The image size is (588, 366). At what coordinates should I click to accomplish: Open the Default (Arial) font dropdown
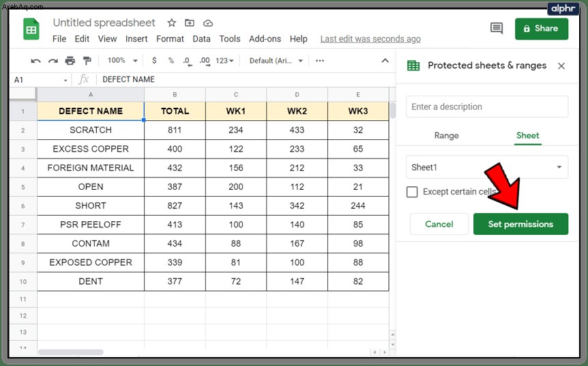pyautogui.click(x=276, y=61)
